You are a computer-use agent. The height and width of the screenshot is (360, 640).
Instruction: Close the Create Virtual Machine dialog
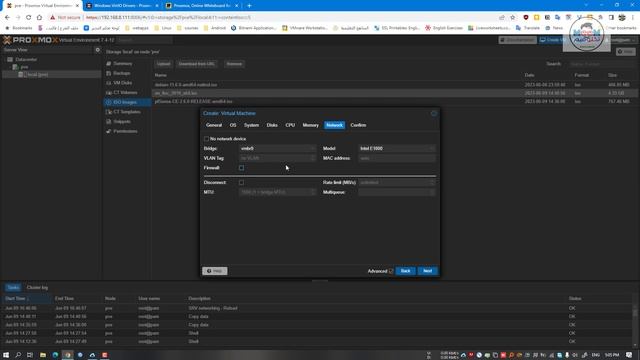433,113
